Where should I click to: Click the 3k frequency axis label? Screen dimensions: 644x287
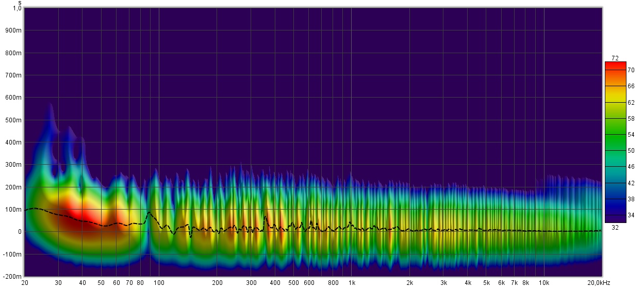pyautogui.click(x=444, y=283)
